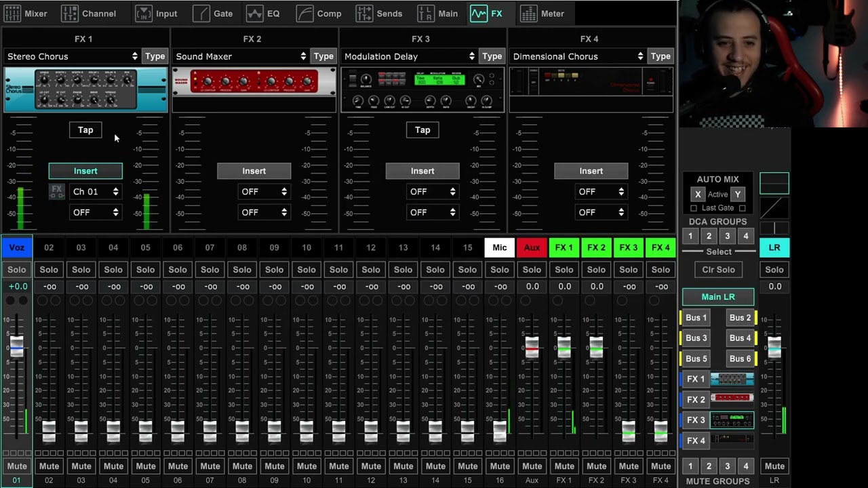Image resolution: width=868 pixels, height=488 pixels.
Task: Select the Bus 6 send button
Action: coord(741,359)
